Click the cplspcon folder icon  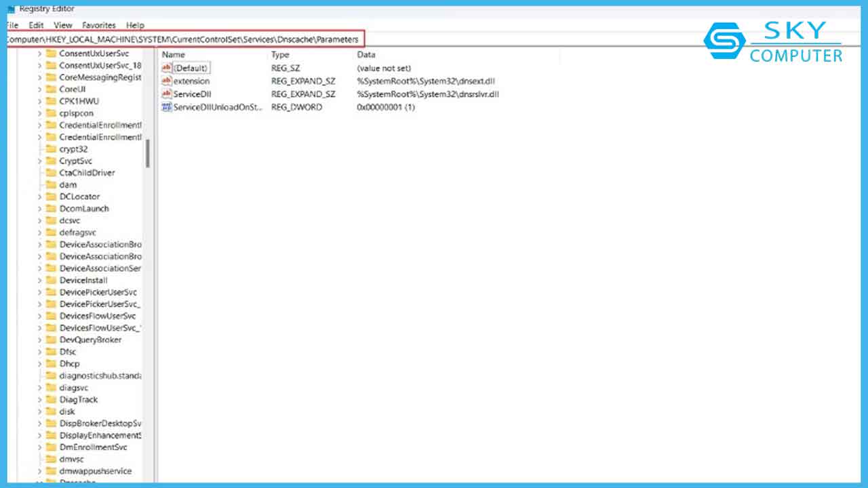[x=51, y=113]
